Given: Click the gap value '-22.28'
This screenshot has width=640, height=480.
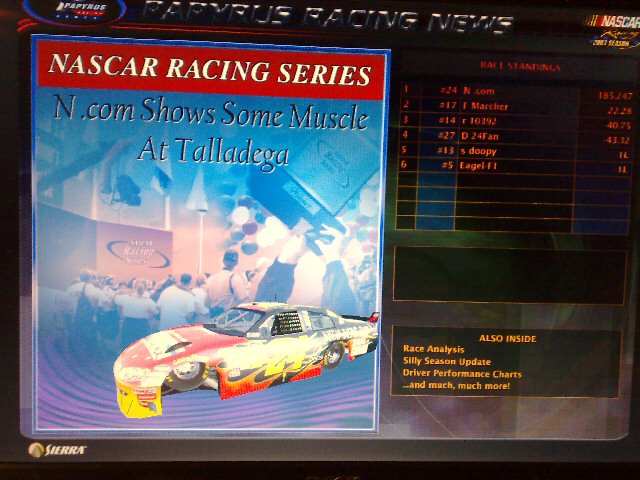Looking at the screenshot, I should click(620, 111).
